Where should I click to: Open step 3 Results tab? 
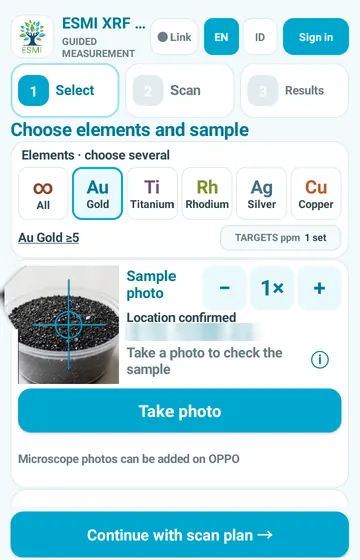click(295, 90)
